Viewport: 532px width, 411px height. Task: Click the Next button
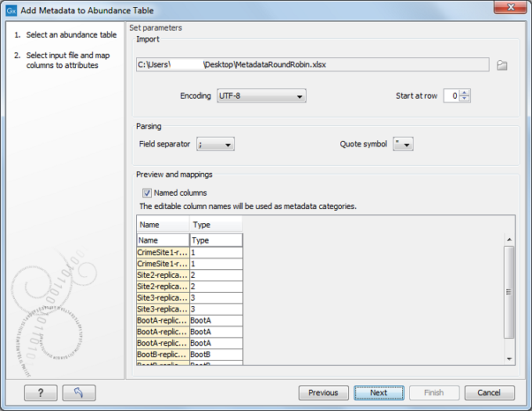click(379, 392)
